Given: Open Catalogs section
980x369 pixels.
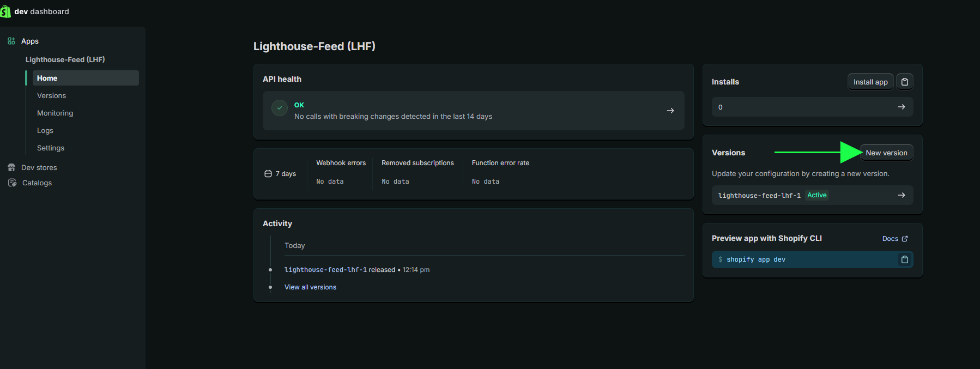Looking at the screenshot, I should click(37, 183).
